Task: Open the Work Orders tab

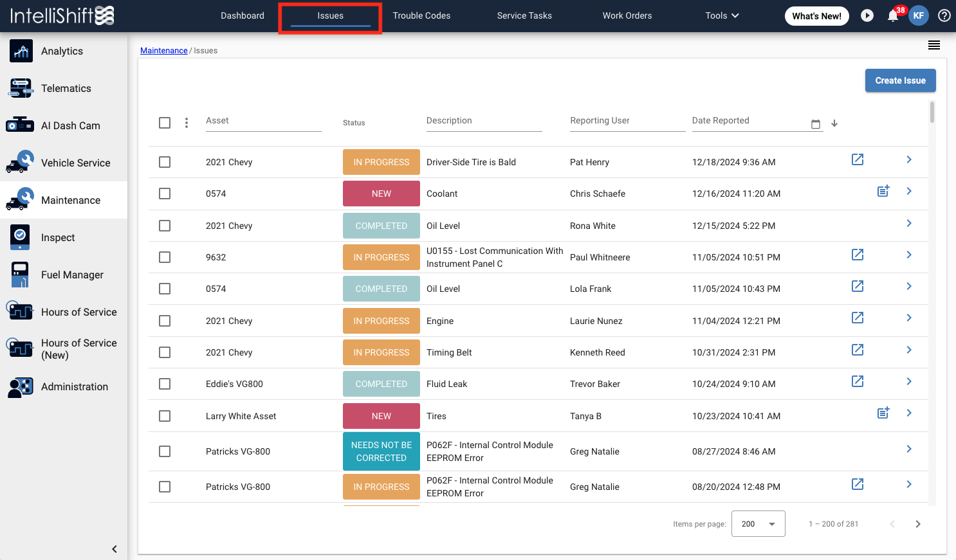Action: coord(627,15)
